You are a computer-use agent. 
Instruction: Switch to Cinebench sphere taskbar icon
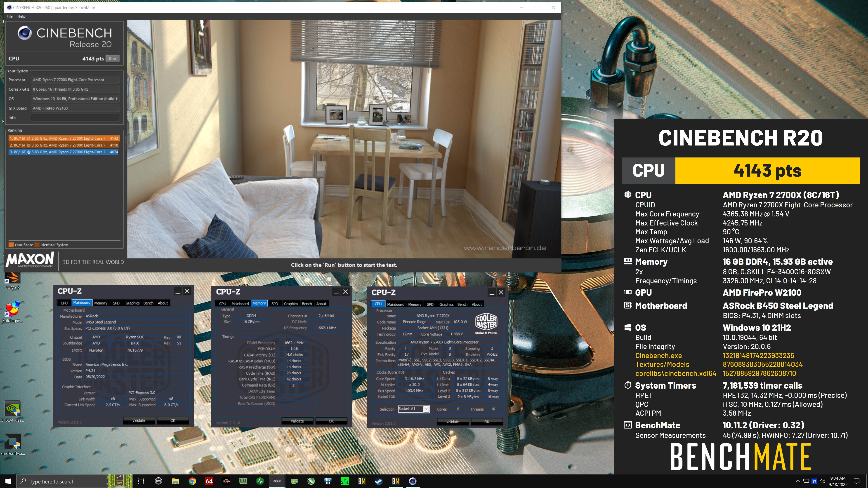click(x=413, y=481)
